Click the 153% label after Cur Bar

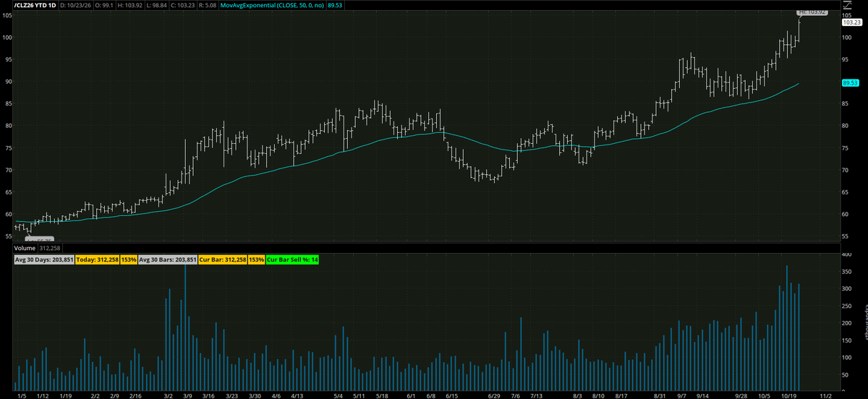(x=257, y=259)
